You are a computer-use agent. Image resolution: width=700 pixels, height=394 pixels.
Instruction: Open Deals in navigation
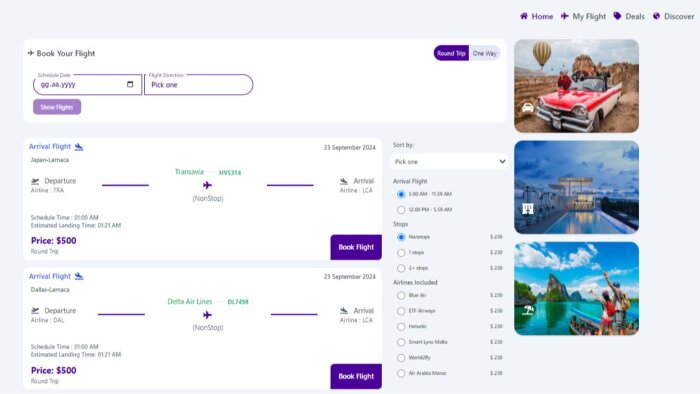point(629,17)
